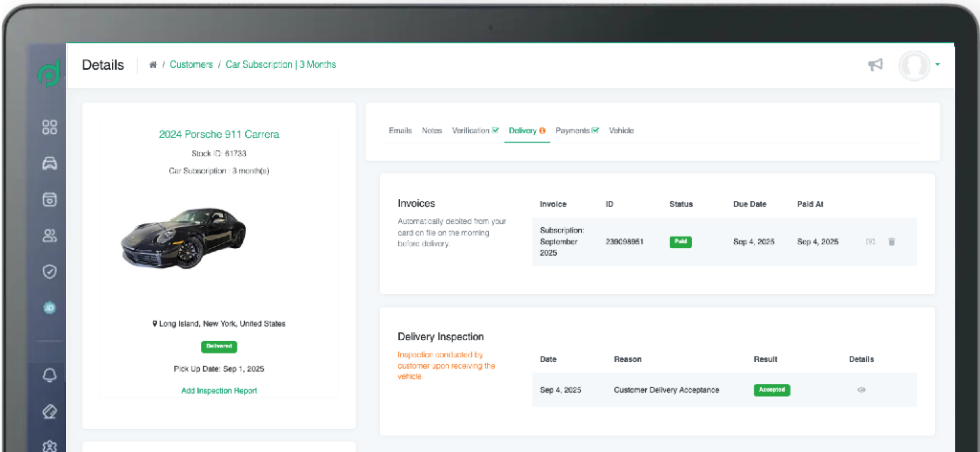Image resolution: width=980 pixels, height=452 pixels.
Task: Delete the September 2025 invoice via trash icon
Action: pos(892,242)
